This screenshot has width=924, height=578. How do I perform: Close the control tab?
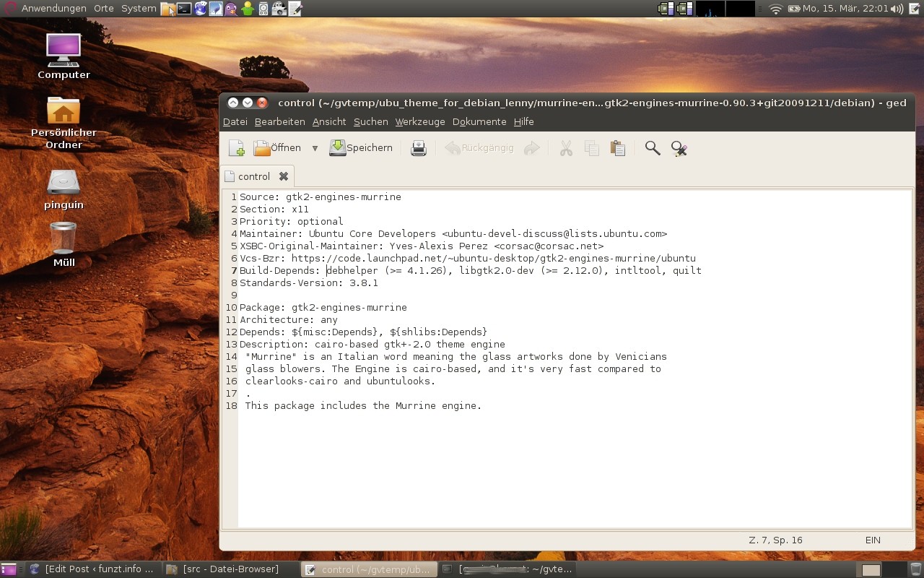point(284,176)
